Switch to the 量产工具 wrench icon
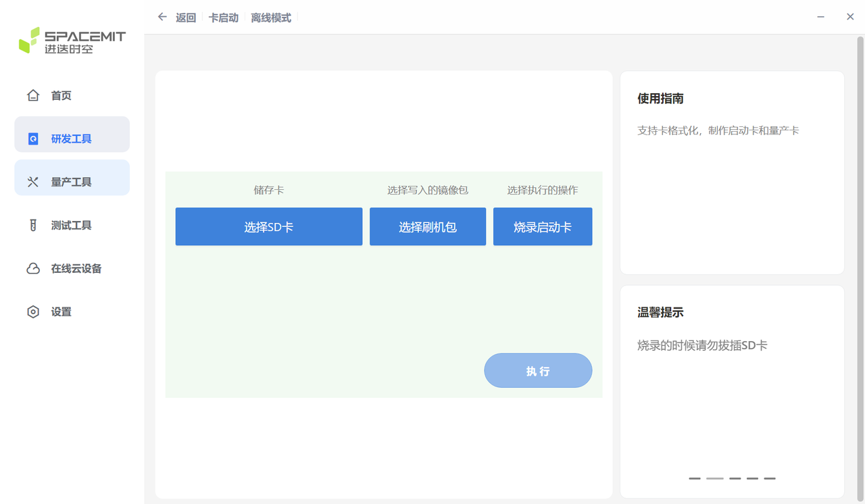This screenshot has width=865, height=504. (33, 177)
